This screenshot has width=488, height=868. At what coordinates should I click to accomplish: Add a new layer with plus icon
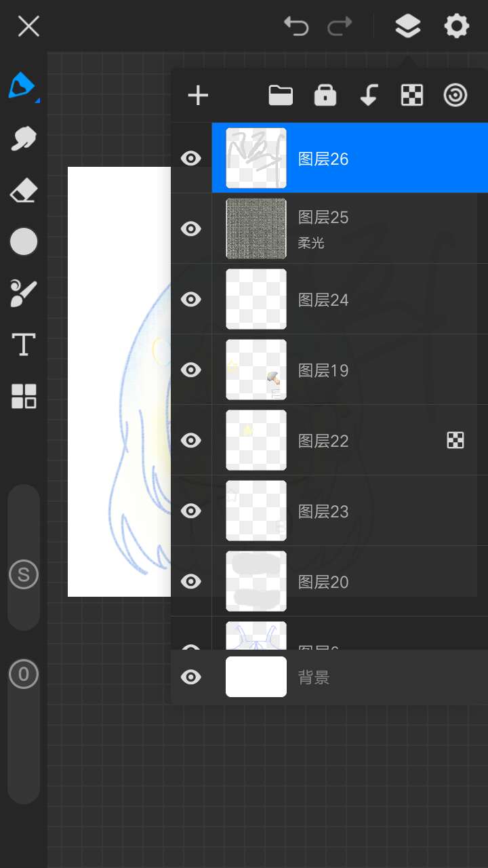tap(198, 96)
